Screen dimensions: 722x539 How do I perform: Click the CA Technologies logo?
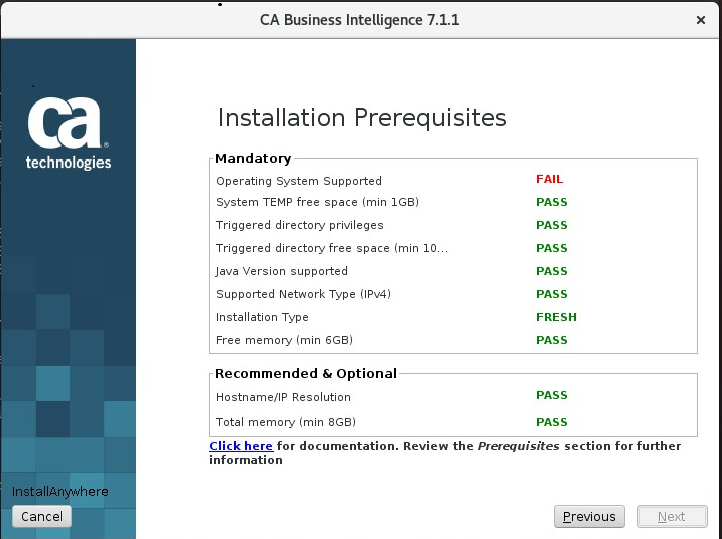(x=68, y=133)
